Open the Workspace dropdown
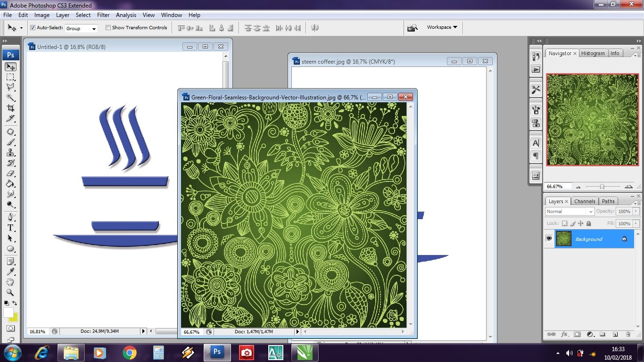 (x=442, y=27)
